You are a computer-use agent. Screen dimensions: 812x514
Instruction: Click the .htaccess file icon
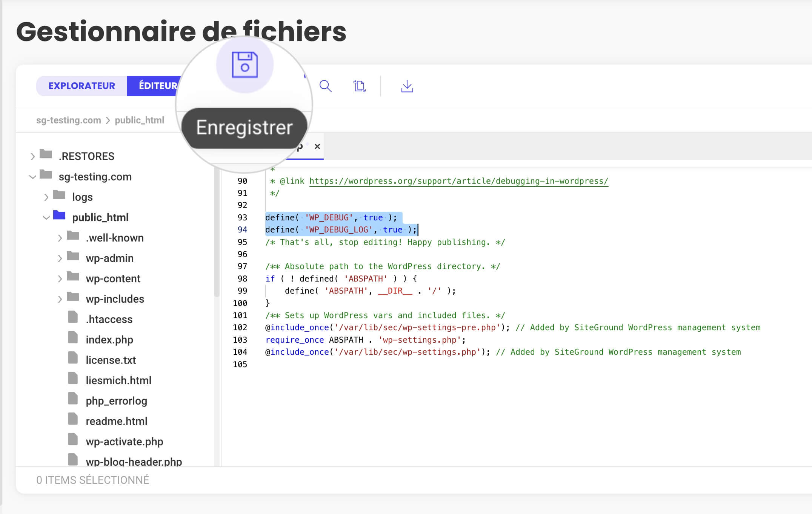click(x=73, y=317)
